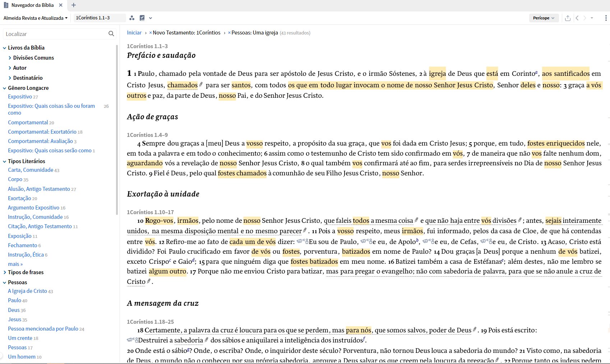
Task: Remove the Novo Testamento: 1Coríntios filter
Action: pos(151,33)
